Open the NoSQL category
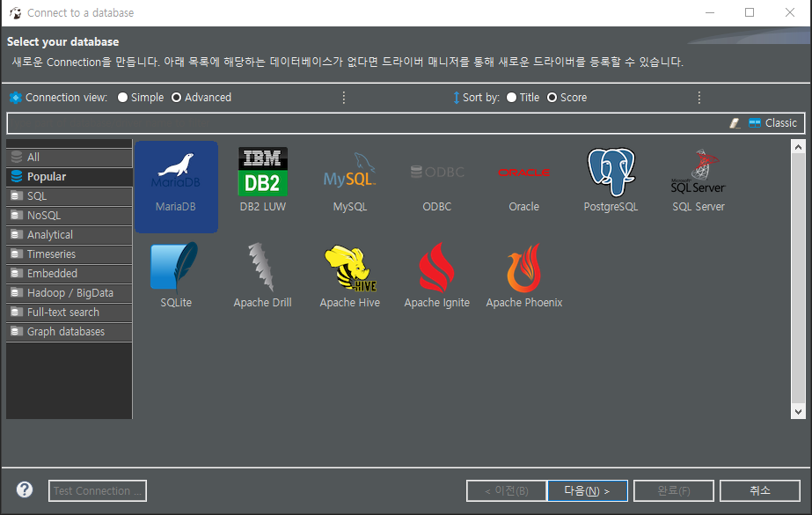 coord(69,216)
